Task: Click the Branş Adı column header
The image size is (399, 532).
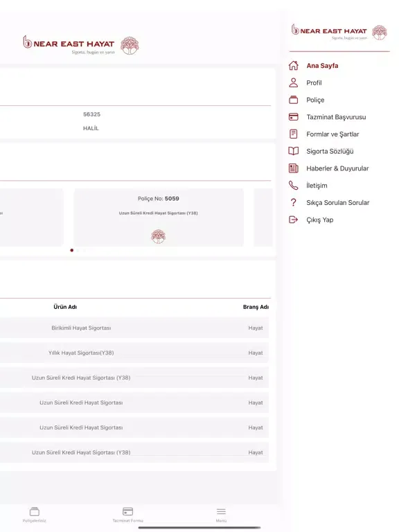Action: (256, 307)
